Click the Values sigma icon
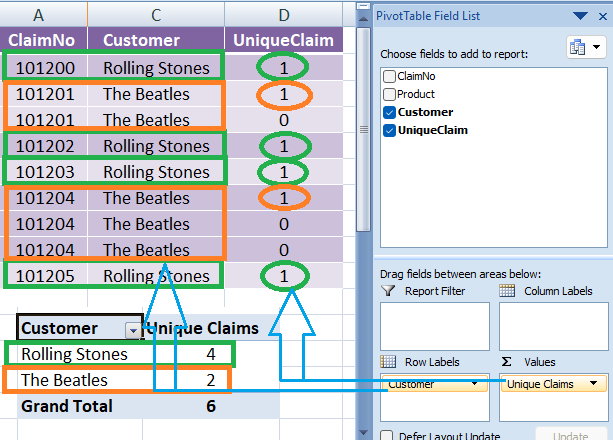The width and height of the screenshot is (613, 440). (506, 362)
